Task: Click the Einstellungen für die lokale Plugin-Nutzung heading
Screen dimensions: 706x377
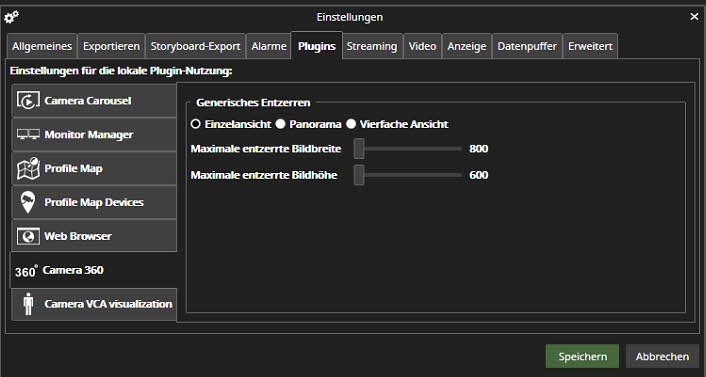Action: (x=121, y=71)
